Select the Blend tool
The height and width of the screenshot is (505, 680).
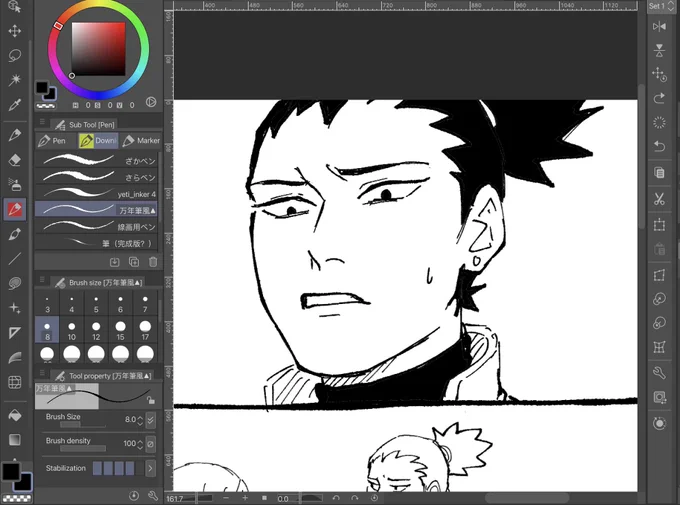click(x=15, y=283)
